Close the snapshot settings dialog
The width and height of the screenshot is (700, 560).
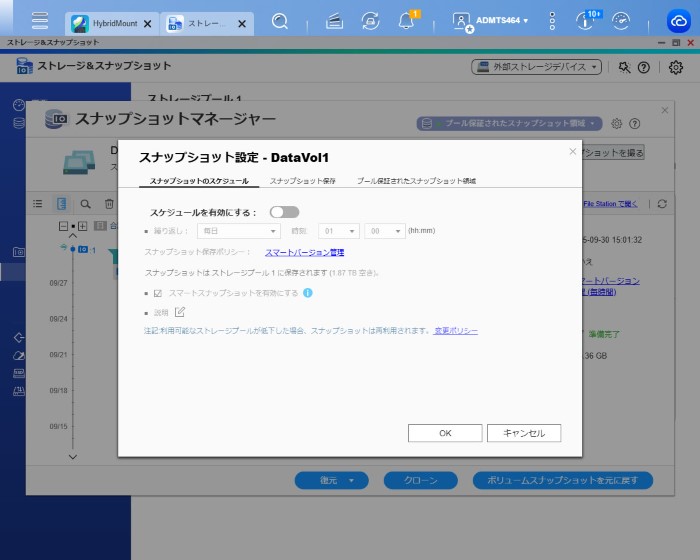click(x=572, y=152)
